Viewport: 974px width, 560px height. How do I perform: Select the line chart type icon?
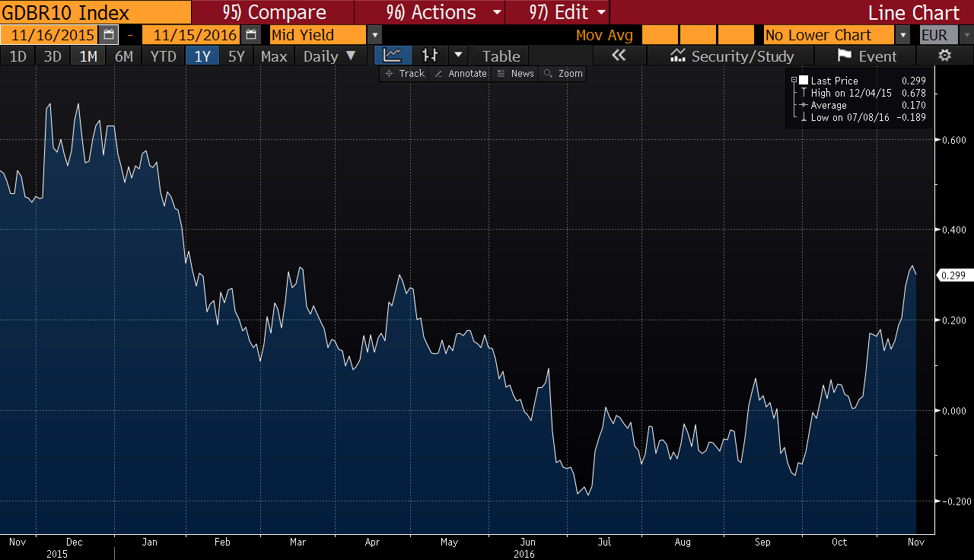click(x=393, y=56)
